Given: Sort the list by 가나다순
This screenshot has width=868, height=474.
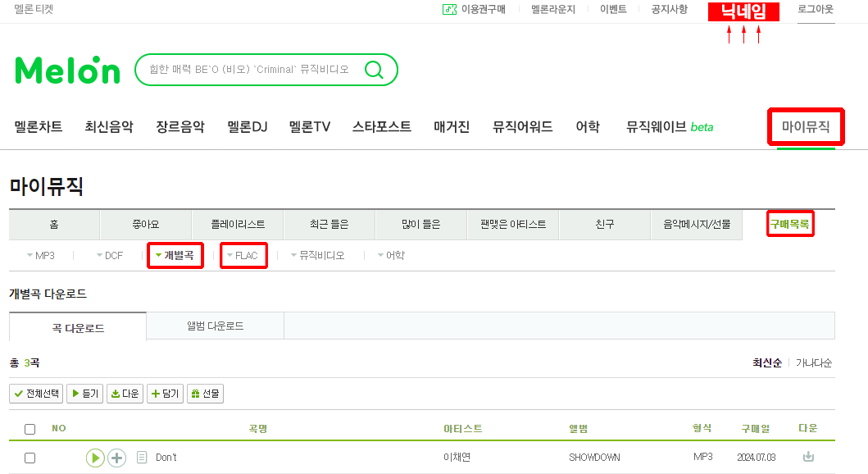Looking at the screenshot, I should point(814,362).
